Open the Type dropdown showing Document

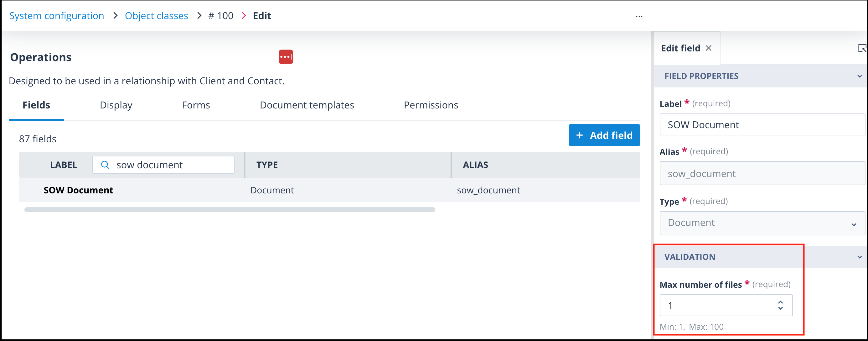(x=762, y=223)
